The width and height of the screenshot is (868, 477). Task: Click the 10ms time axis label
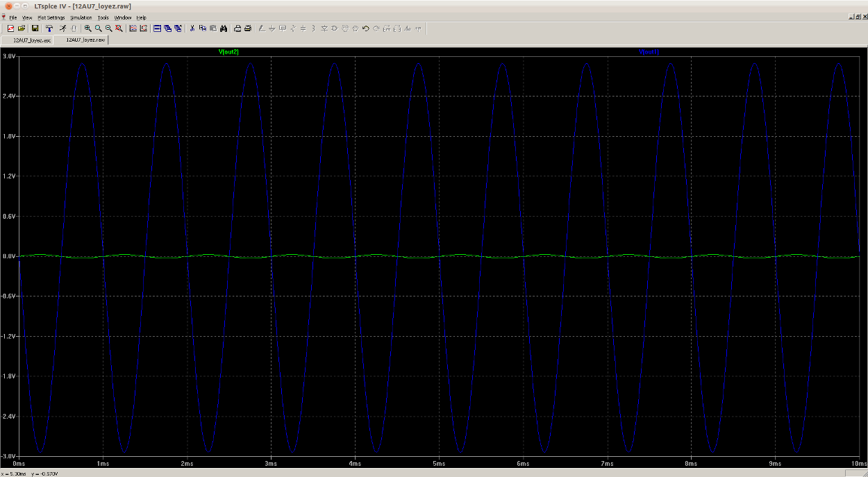[858, 463]
